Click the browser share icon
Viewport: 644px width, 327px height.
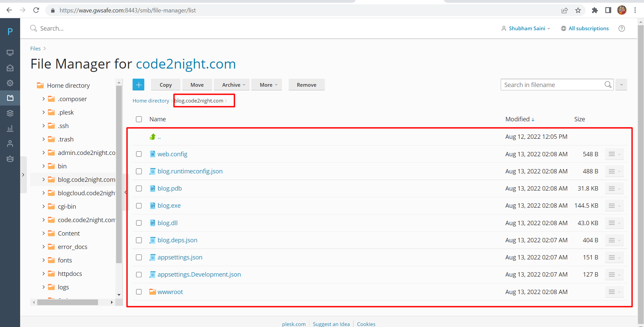tap(564, 10)
